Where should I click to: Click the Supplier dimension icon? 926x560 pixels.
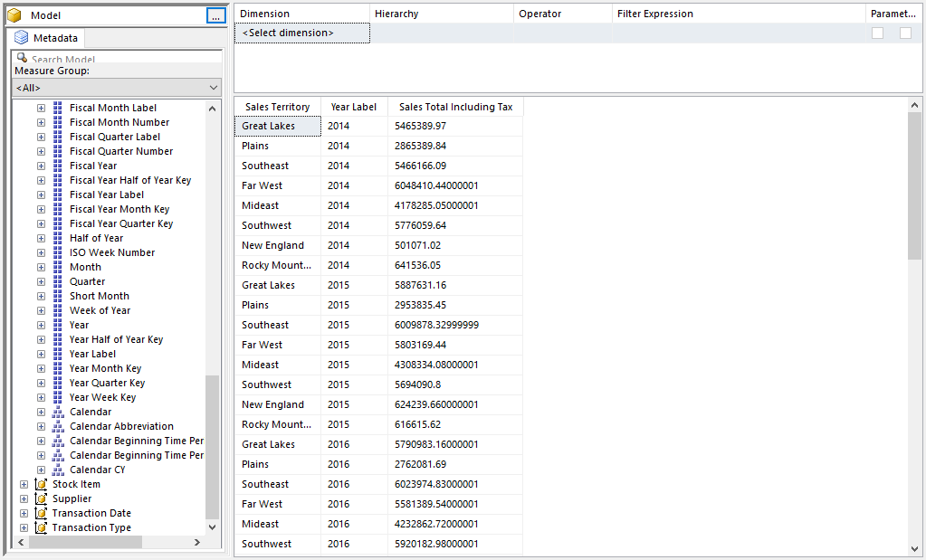41,498
